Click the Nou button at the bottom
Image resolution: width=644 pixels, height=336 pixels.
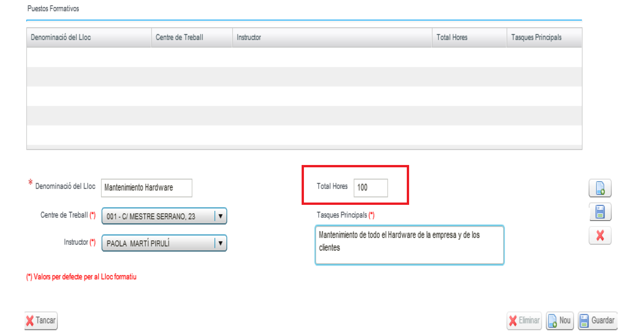(x=560, y=320)
